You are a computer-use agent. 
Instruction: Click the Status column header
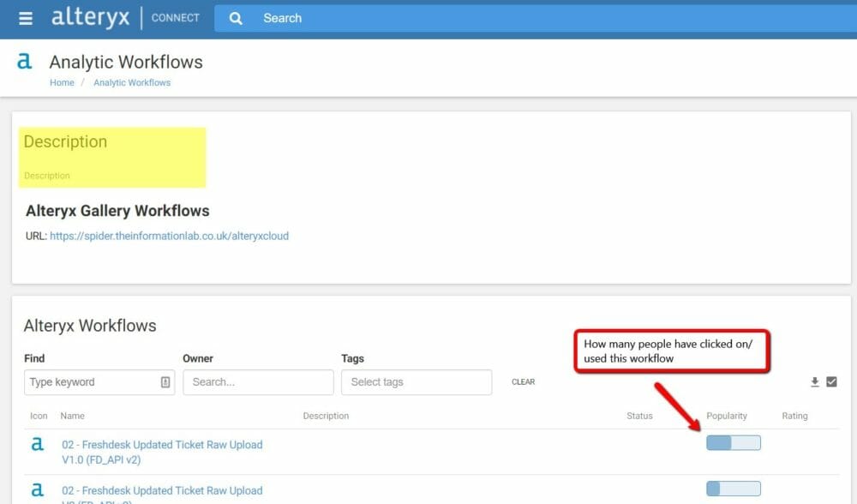point(639,416)
